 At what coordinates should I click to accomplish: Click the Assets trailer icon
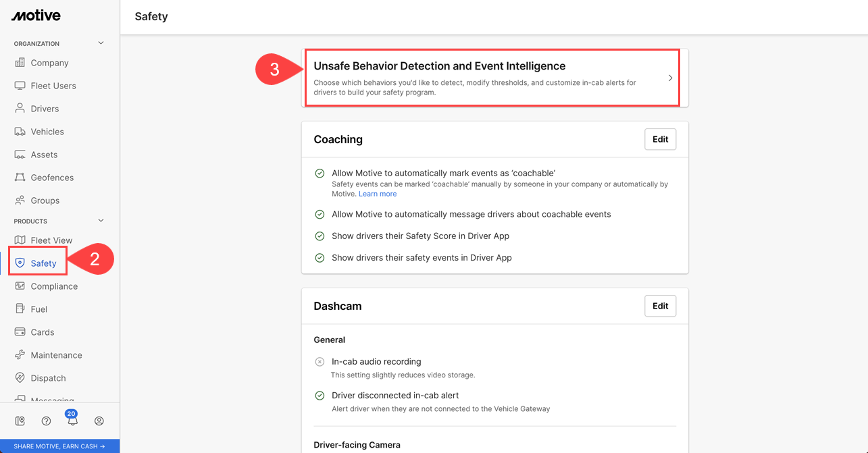click(x=20, y=155)
